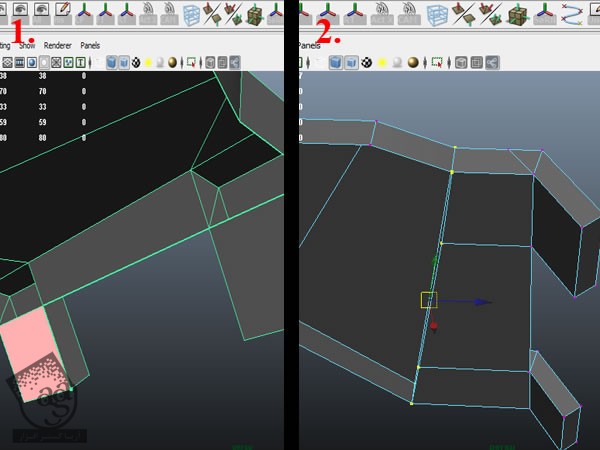Image resolution: width=600 pixels, height=450 pixels.
Task: Select the yellow move manipulator center handle
Action: coord(428,300)
